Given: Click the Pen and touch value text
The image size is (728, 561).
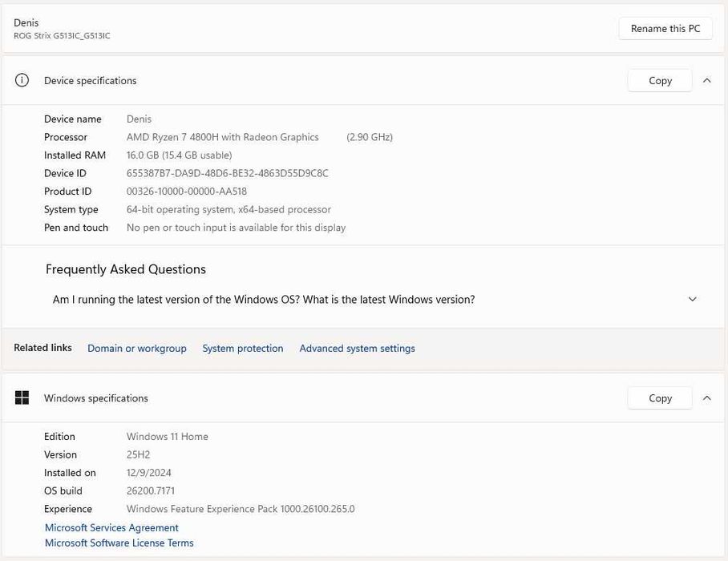Looking at the screenshot, I should [x=237, y=228].
